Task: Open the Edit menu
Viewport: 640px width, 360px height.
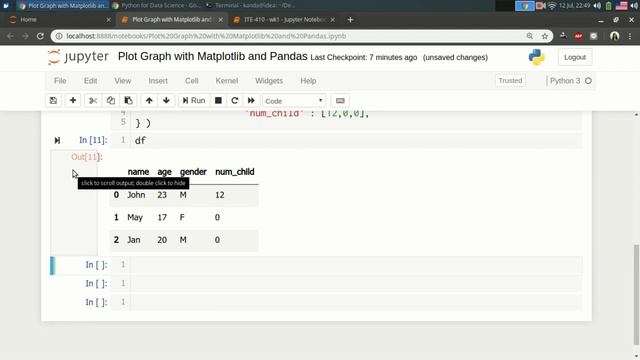Action: point(90,81)
